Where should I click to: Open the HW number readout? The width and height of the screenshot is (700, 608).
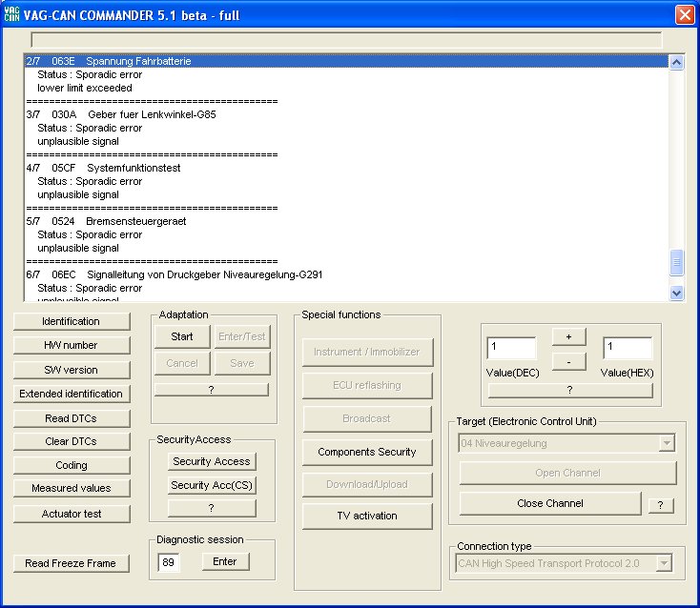point(72,345)
